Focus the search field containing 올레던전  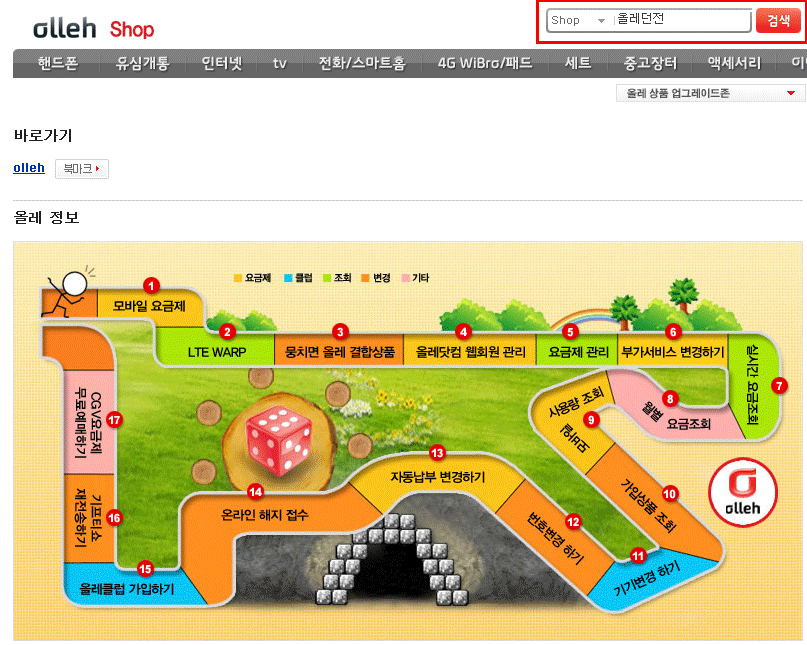[681, 20]
